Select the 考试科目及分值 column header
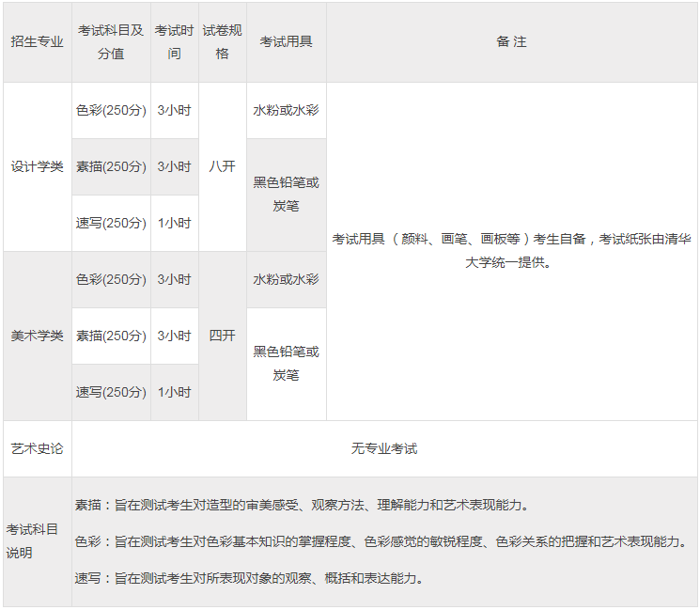 (111, 42)
